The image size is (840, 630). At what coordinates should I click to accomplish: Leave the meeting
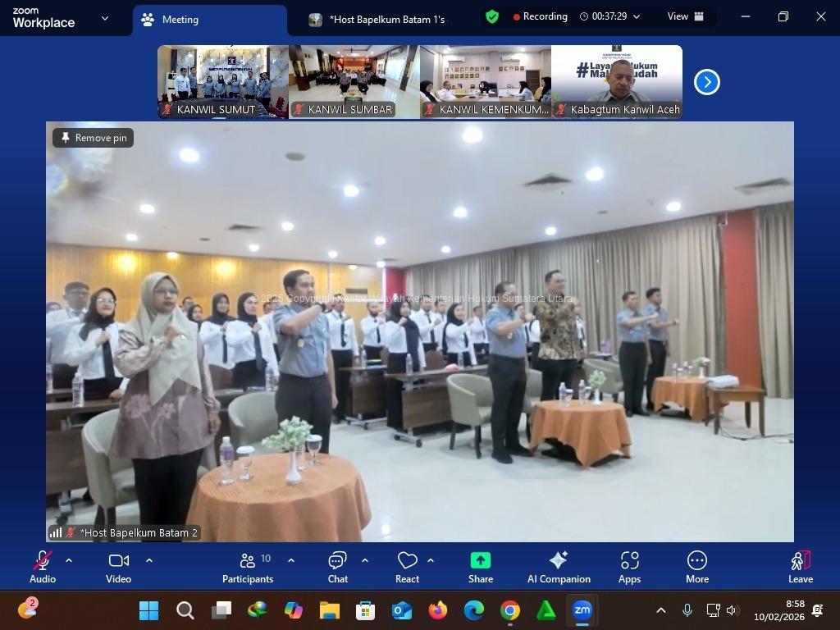pos(800,568)
